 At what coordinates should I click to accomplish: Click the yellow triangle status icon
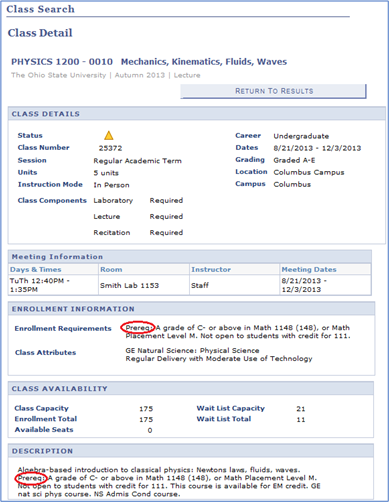(x=109, y=135)
